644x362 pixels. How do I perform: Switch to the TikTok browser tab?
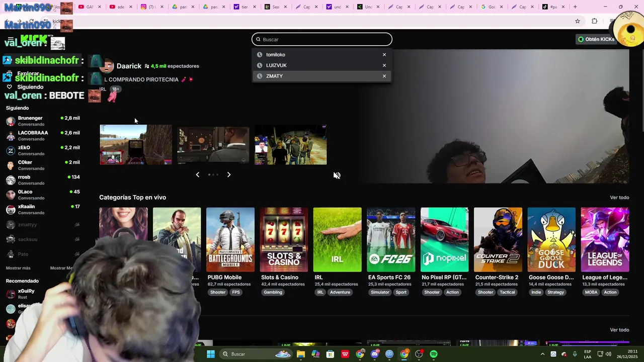552,7
